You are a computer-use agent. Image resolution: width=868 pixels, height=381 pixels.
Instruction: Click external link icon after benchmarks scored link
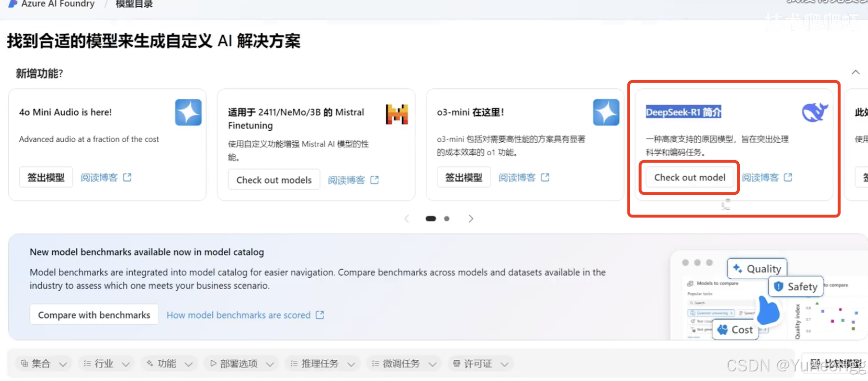tap(320, 315)
